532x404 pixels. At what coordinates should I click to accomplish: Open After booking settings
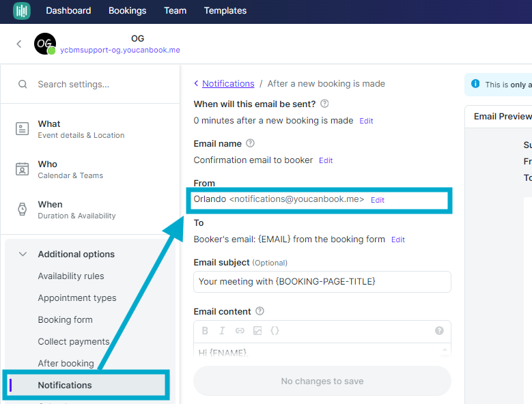(66, 363)
